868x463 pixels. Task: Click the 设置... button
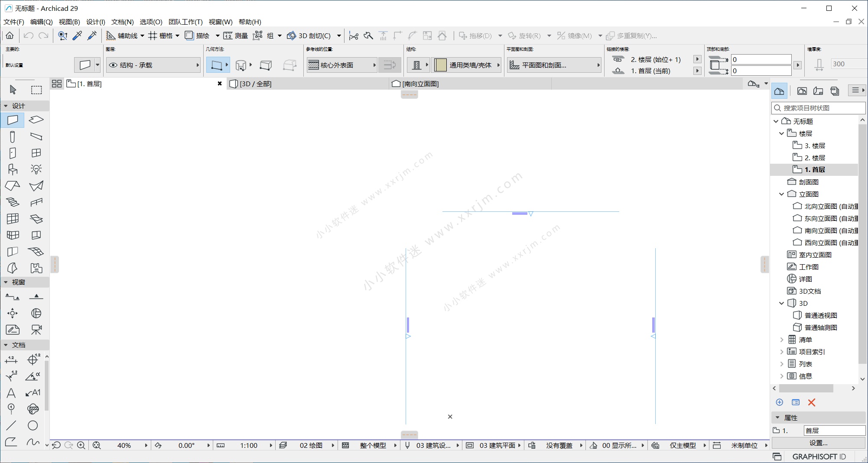[818, 443]
